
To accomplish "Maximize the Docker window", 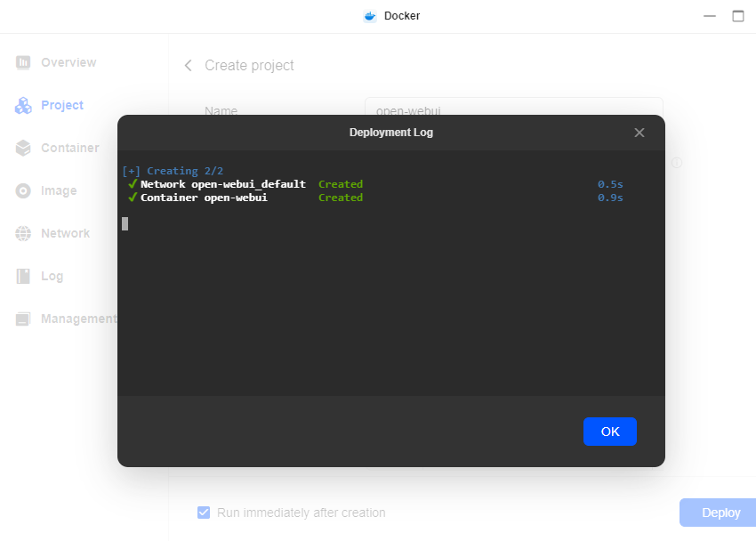I will [737, 16].
